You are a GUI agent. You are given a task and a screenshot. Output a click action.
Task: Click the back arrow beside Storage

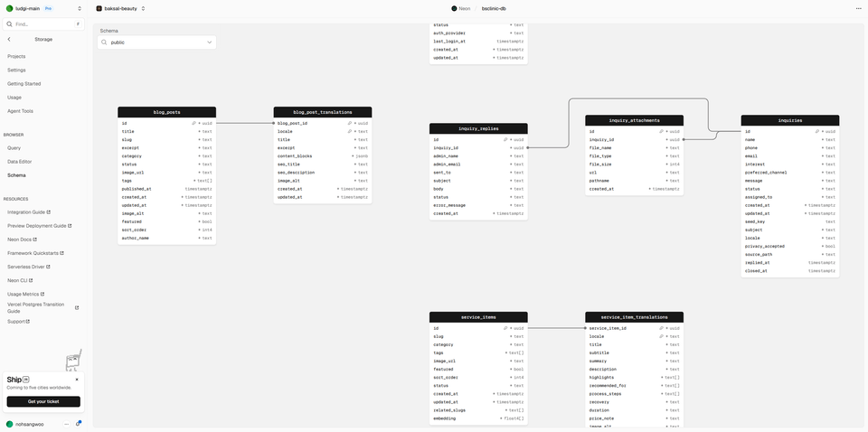9,39
